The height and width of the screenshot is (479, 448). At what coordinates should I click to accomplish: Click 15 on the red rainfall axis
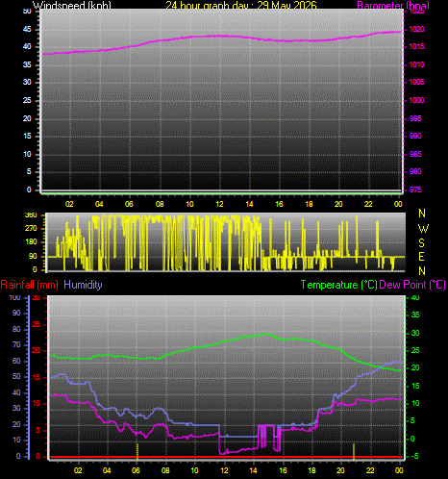pyautogui.click(x=37, y=377)
